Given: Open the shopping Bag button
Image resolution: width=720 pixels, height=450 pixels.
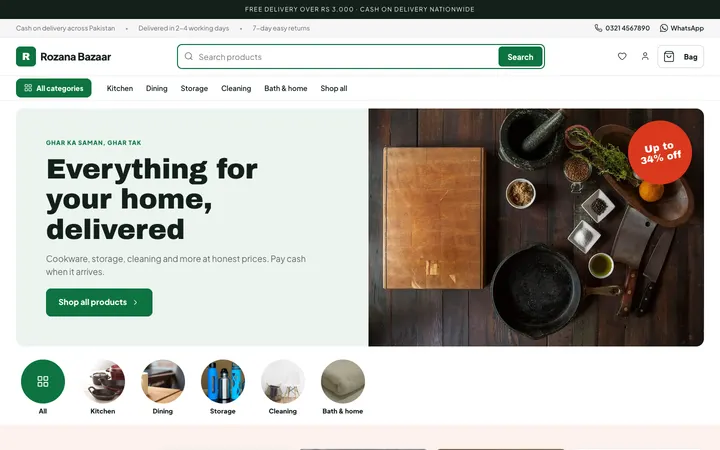Looking at the screenshot, I should click(680, 56).
